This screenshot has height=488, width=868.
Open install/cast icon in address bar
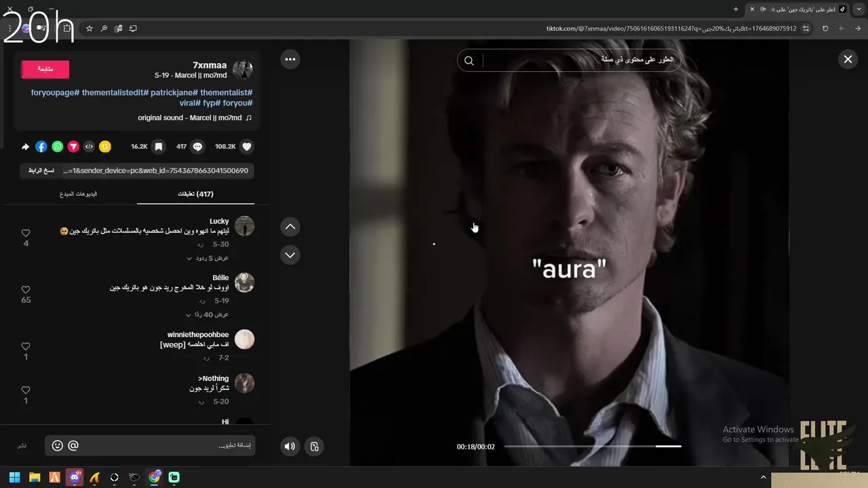[133, 28]
